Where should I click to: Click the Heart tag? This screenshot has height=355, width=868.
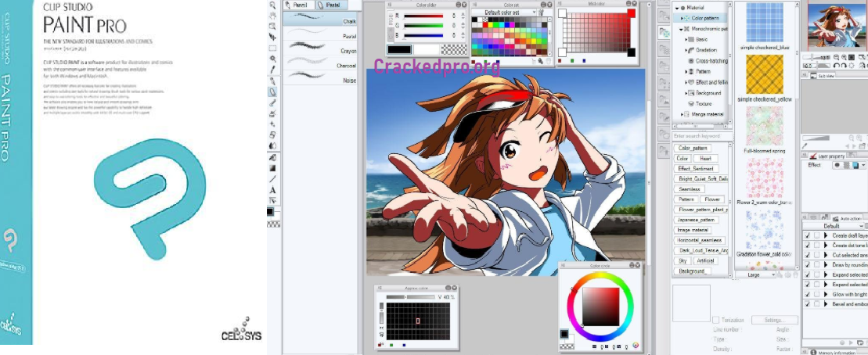tap(705, 158)
